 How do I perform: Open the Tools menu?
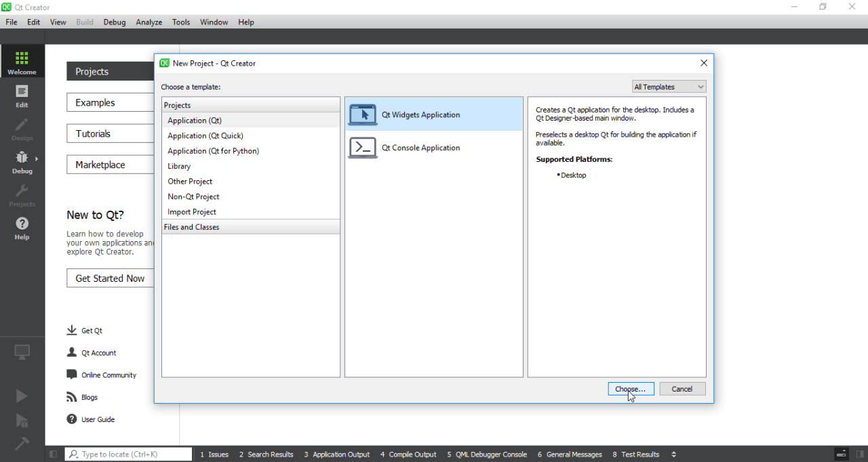click(180, 22)
